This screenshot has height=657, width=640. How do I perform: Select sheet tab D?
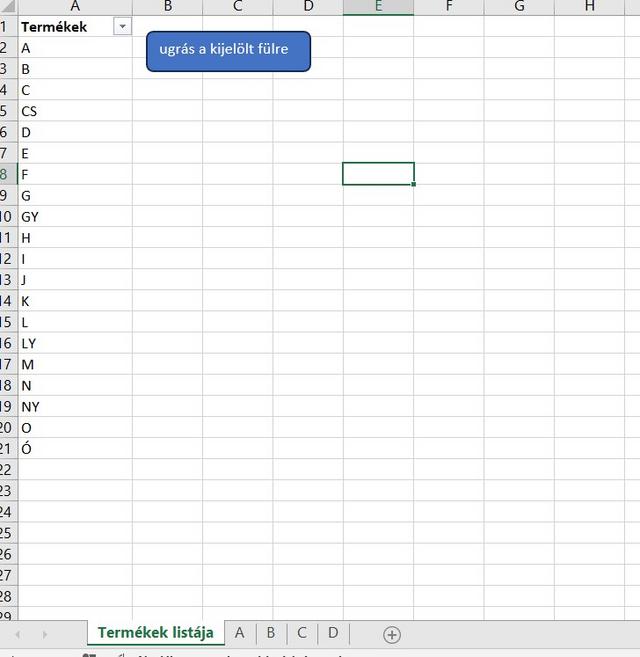333,633
